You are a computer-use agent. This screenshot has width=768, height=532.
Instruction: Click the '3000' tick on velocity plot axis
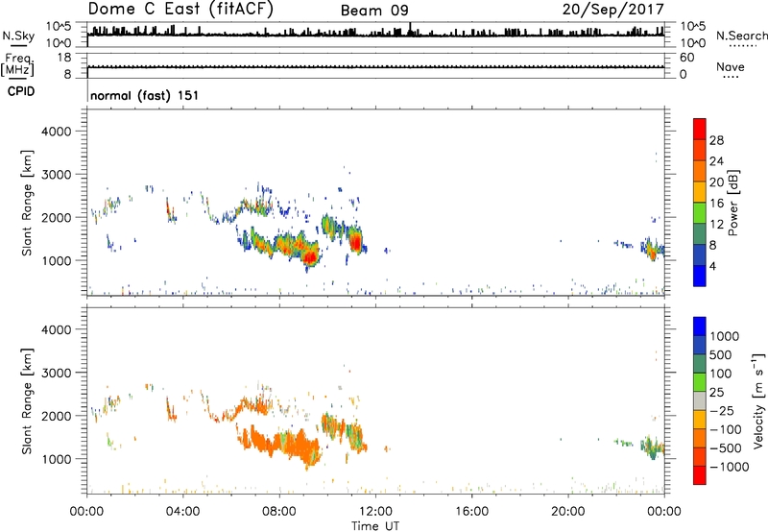tap(57, 373)
